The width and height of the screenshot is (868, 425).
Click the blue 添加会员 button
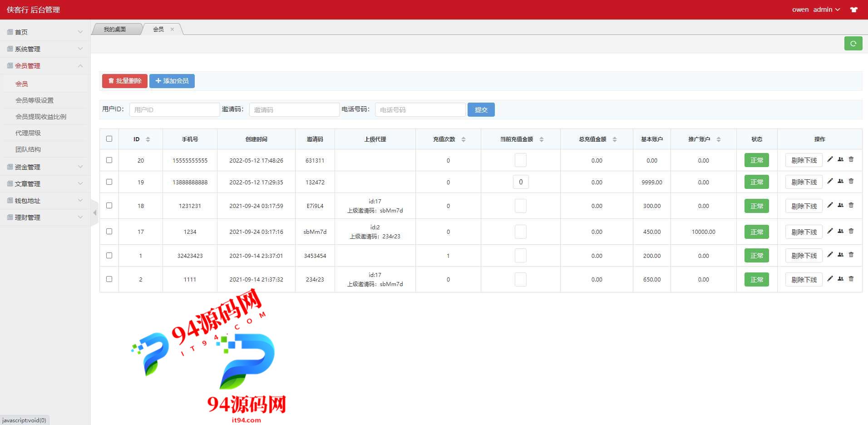pyautogui.click(x=172, y=81)
